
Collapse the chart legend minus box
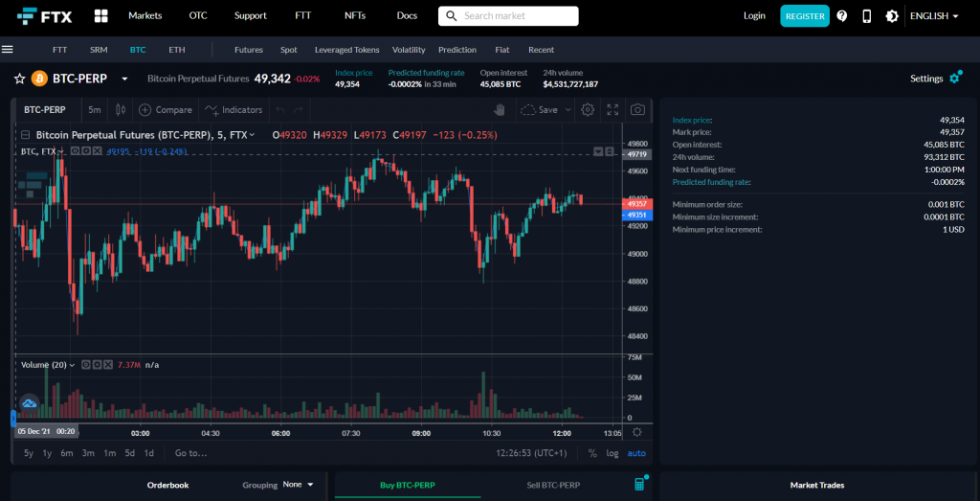(26, 134)
